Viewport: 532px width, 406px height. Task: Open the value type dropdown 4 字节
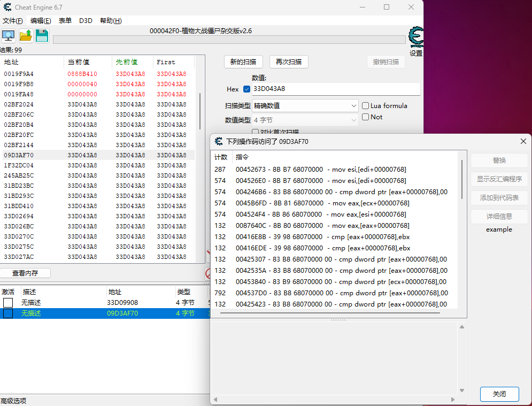point(305,120)
